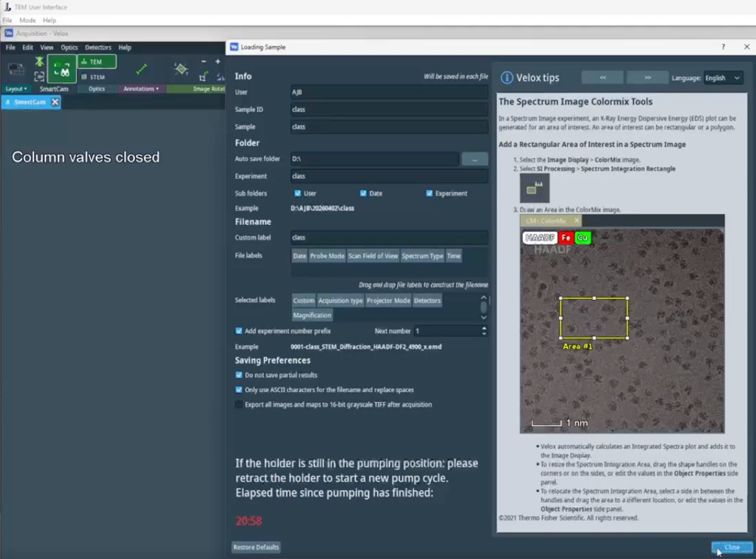Select the green measurement line annotation tool
The width and height of the screenshot is (756, 559).
pyautogui.click(x=142, y=69)
